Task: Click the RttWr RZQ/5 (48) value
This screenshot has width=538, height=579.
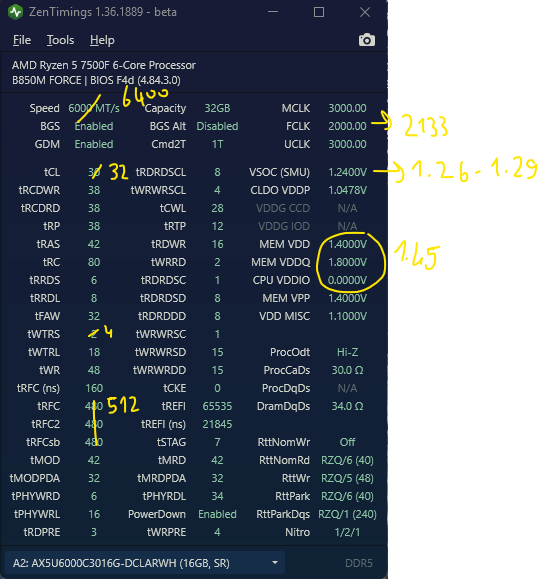Action: [347, 478]
